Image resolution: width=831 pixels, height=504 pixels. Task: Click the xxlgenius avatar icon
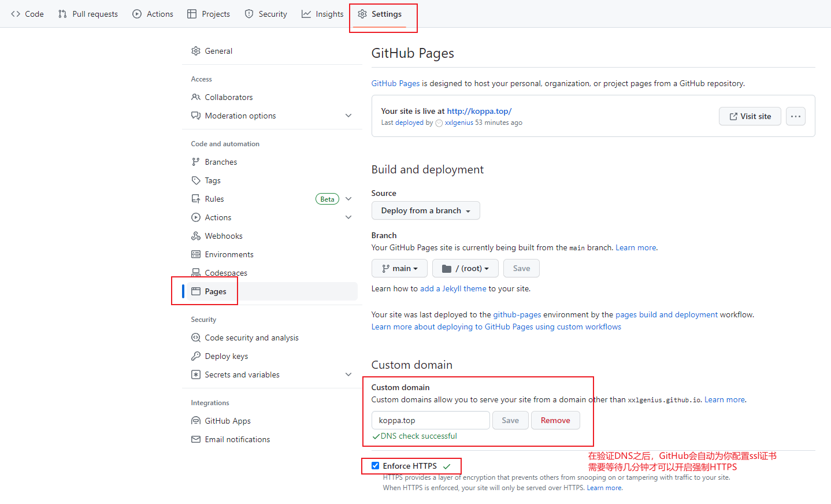coord(439,123)
